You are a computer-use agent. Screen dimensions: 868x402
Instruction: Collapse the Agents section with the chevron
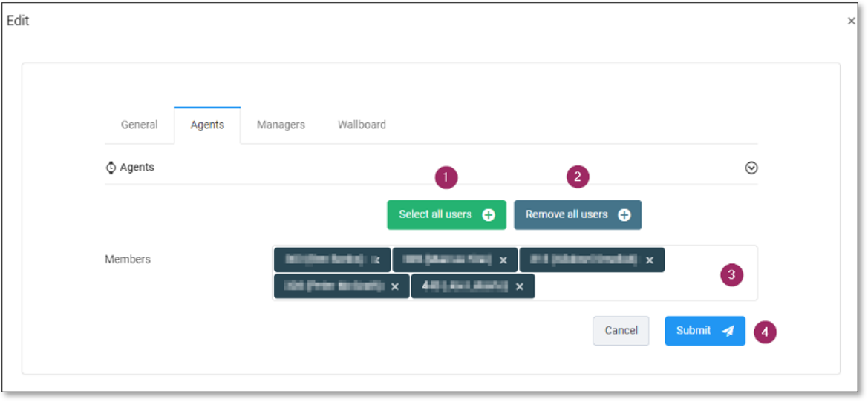point(751,168)
